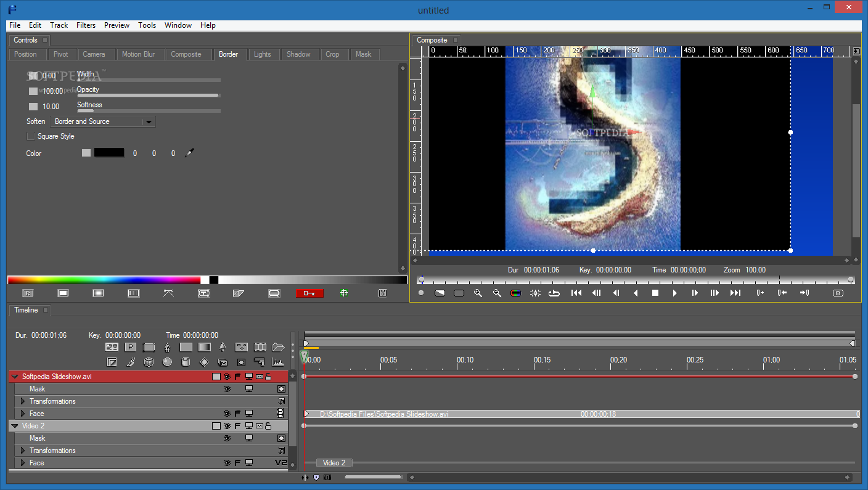
Task: Play the composite in reverse
Action: click(636, 293)
